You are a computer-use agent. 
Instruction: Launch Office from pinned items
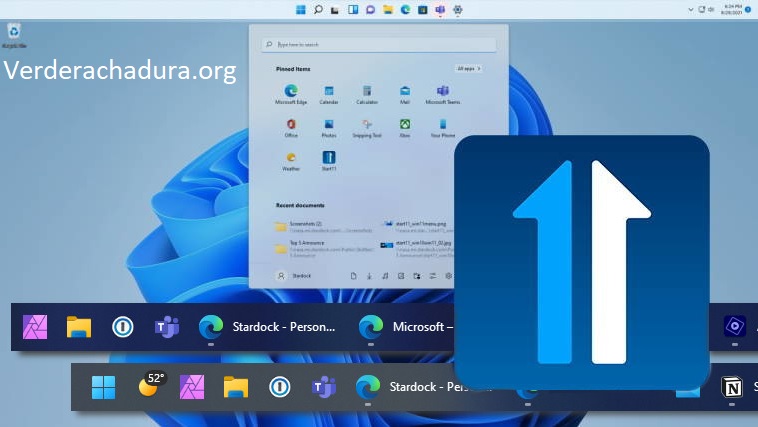tap(291, 128)
